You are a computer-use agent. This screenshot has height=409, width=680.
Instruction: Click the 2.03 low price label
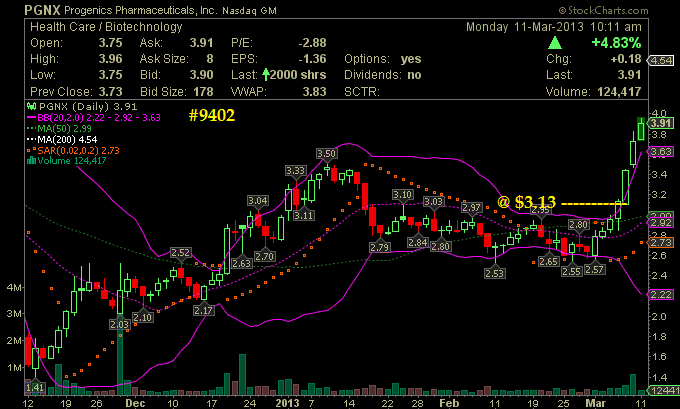[x=119, y=324]
